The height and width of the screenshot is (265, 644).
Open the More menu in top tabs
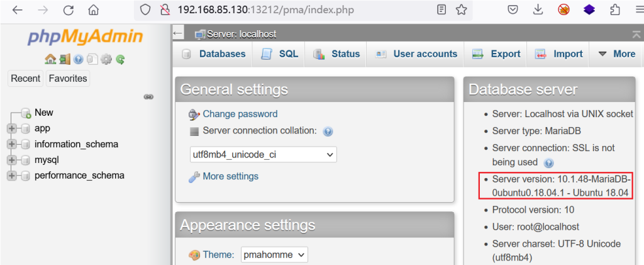[x=616, y=54]
